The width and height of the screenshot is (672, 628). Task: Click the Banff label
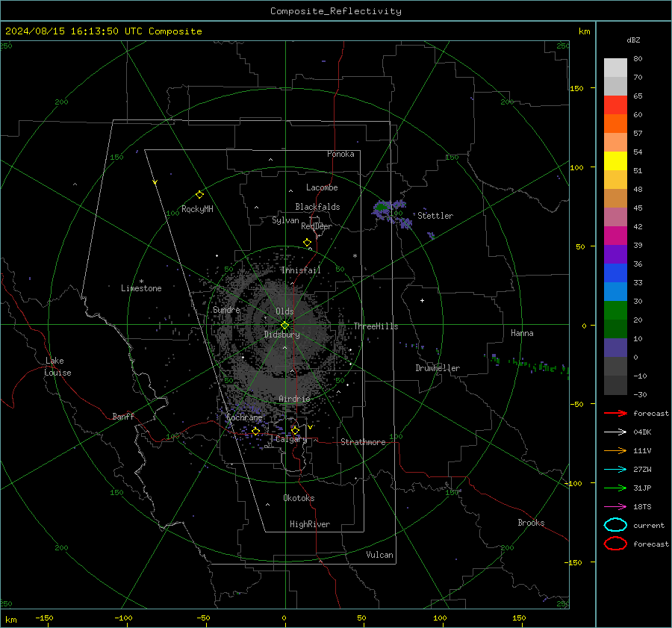coord(123,416)
